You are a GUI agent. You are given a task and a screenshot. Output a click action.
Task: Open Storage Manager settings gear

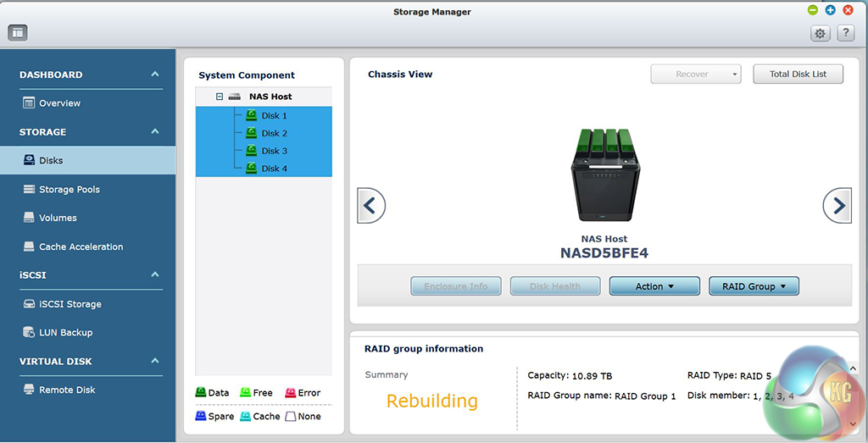coord(820,33)
